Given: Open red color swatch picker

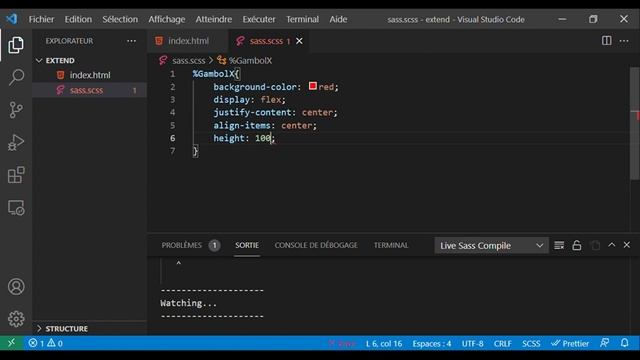Looking at the screenshot, I should point(313,86).
